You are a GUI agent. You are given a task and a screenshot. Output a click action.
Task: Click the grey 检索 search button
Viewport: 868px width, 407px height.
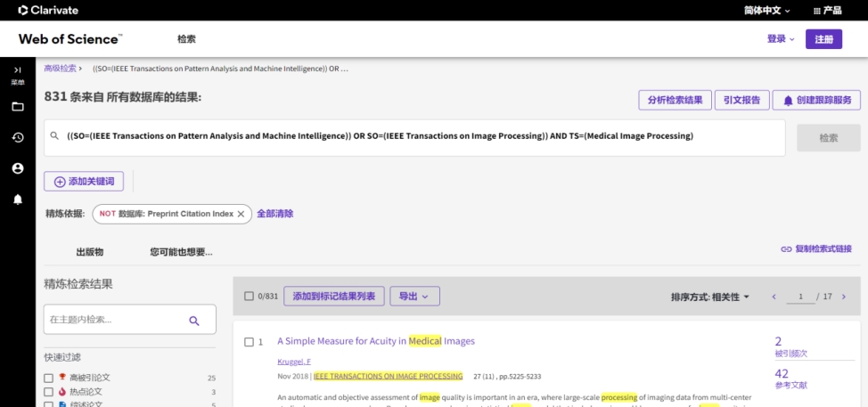(x=829, y=138)
